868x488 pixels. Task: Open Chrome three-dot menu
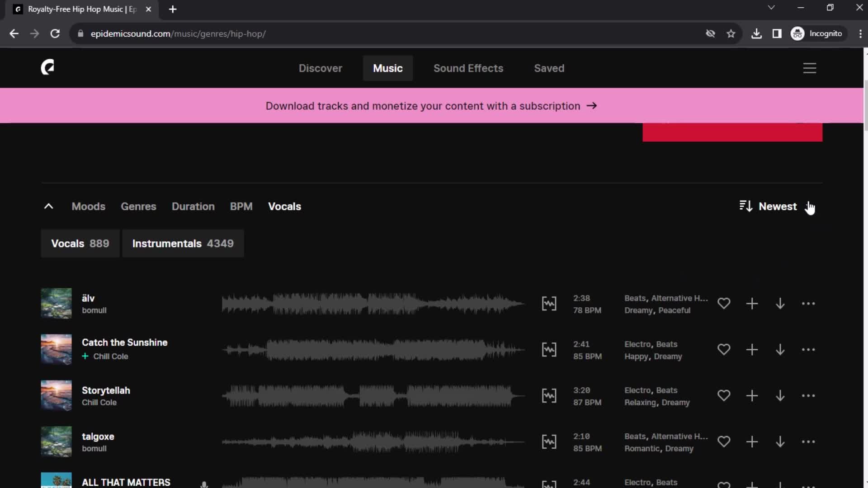tap(860, 34)
